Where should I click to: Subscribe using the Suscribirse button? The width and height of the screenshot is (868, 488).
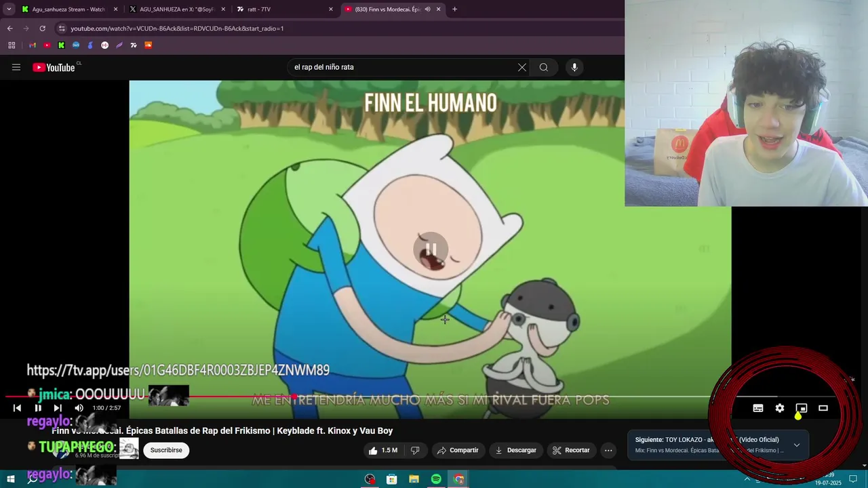pyautogui.click(x=166, y=450)
